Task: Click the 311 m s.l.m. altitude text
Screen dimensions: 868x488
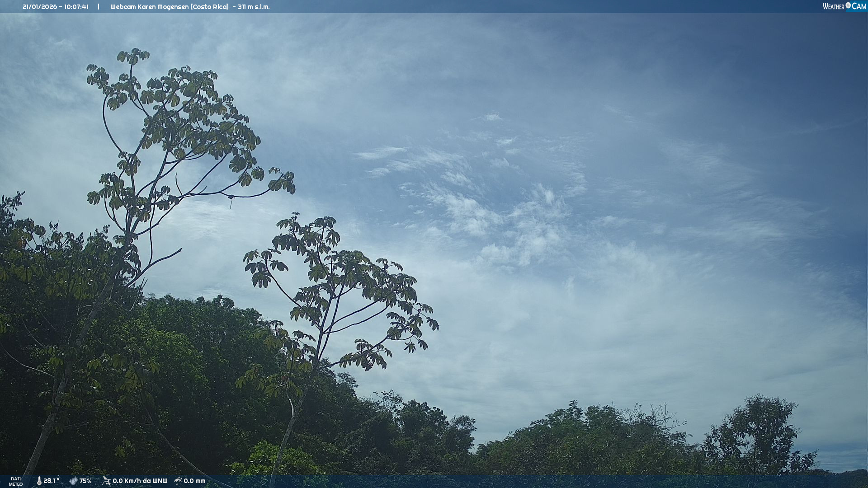Action: point(254,7)
